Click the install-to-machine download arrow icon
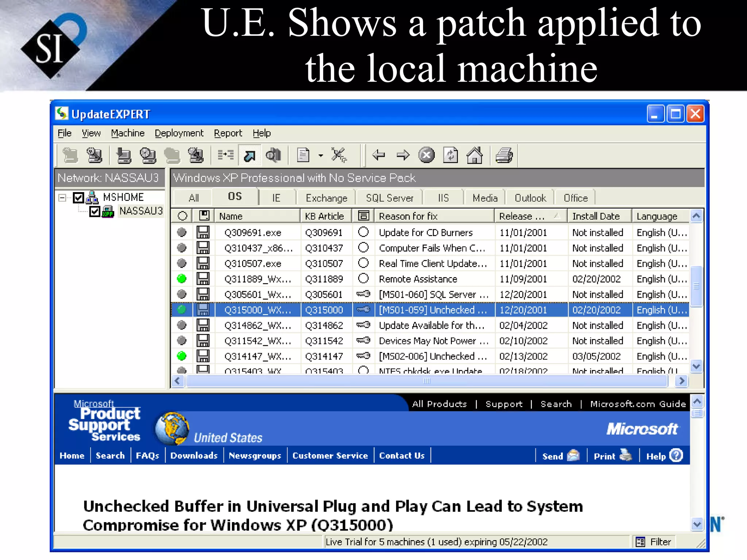This screenshot has height=560, width=747. [123, 156]
